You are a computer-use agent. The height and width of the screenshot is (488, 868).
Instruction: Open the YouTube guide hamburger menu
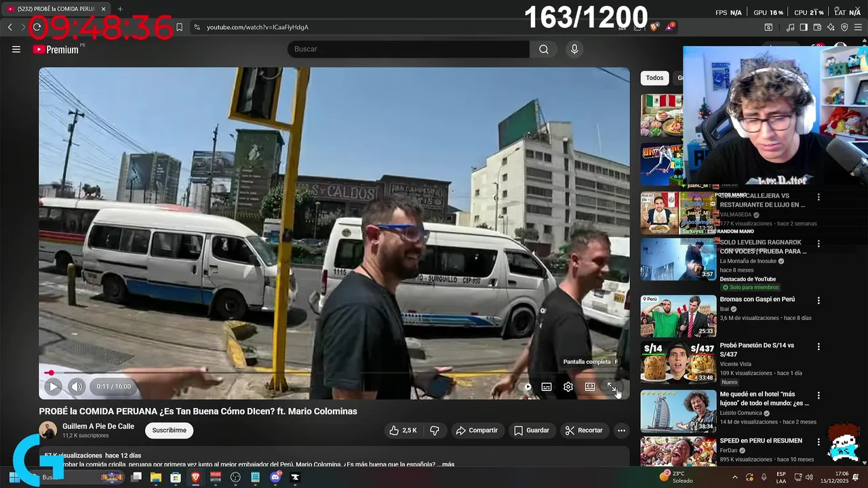(x=16, y=49)
